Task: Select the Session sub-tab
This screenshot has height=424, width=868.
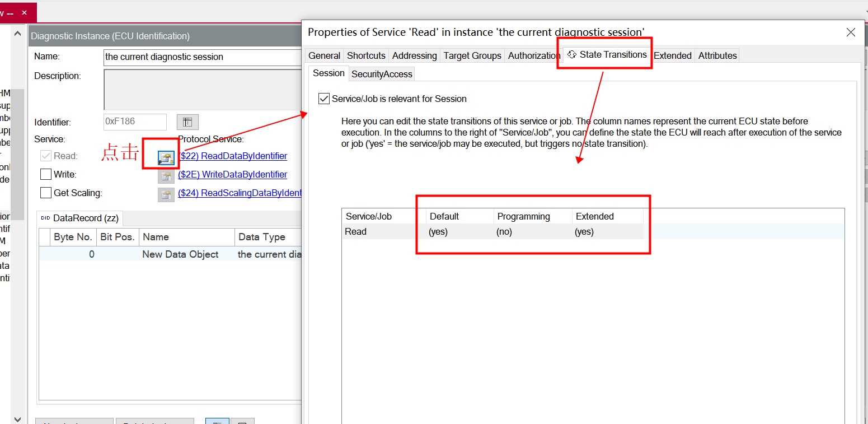Action: [x=329, y=73]
